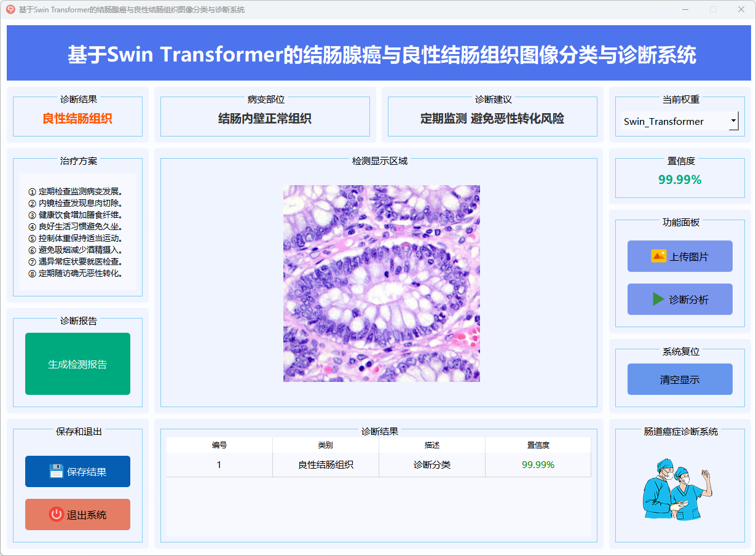Select row 1 良性结肠组织 cell in the table

(x=326, y=465)
